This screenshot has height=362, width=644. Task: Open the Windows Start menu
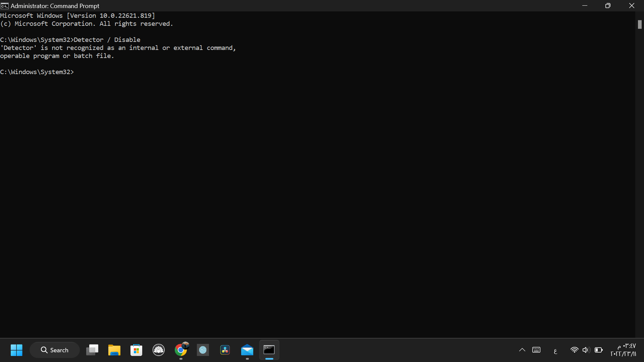click(16, 350)
